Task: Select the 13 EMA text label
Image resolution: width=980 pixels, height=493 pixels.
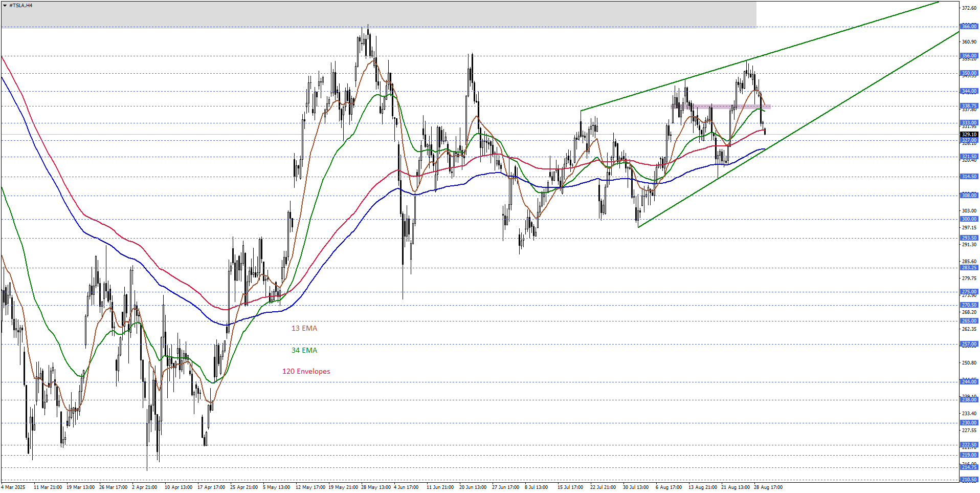Action: tap(304, 328)
